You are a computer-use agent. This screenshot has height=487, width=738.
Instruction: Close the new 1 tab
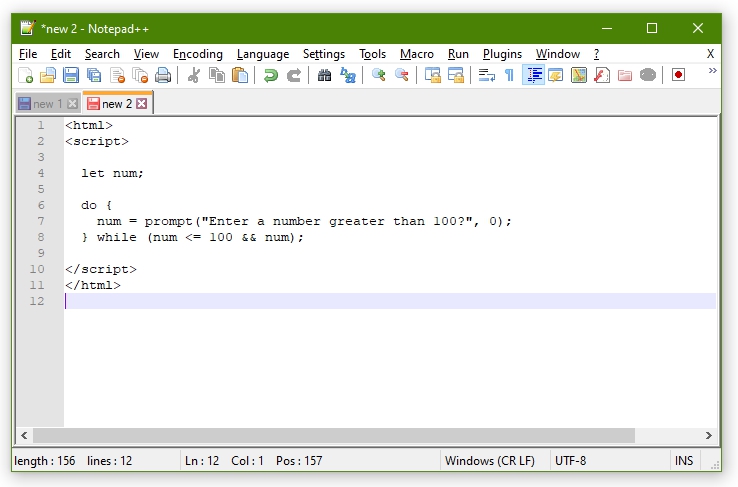(x=72, y=104)
